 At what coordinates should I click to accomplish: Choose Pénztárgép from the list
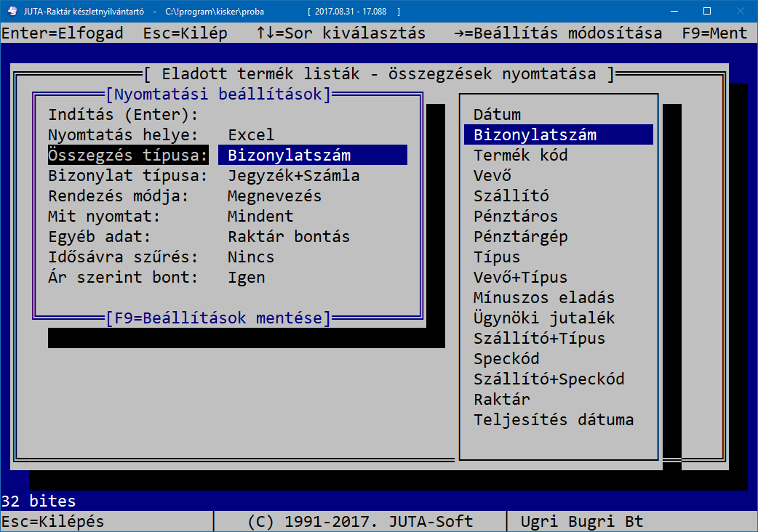[x=520, y=237]
